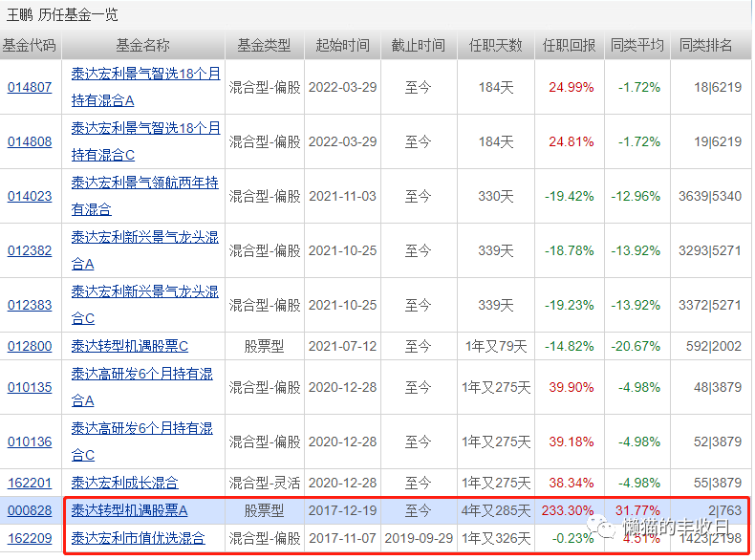Image resolution: width=755 pixels, height=560 pixels.
Task: Open fund code link 012800
Action: click(x=30, y=346)
